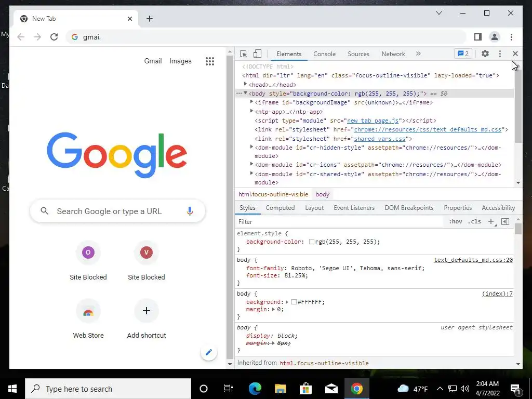Open File Explorer from the taskbar

tap(280, 389)
